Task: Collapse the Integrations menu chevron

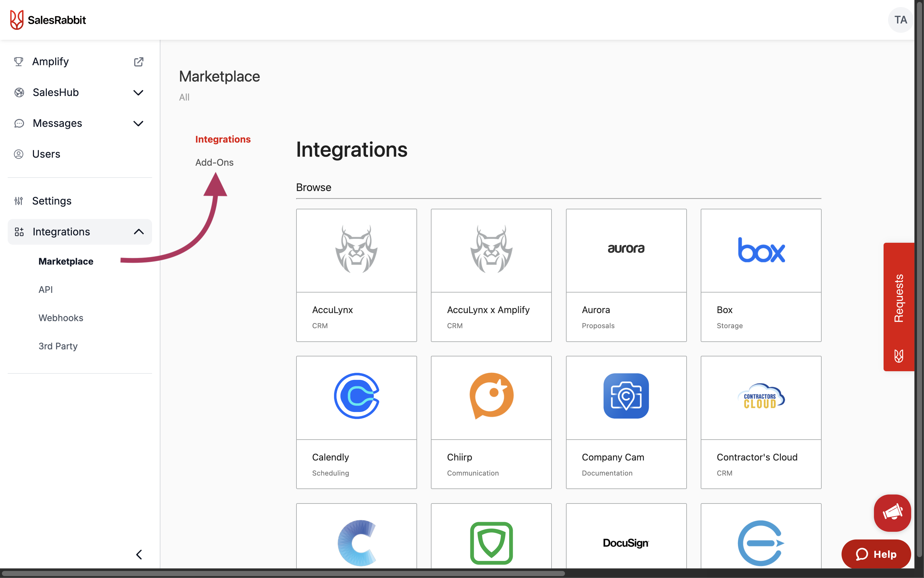Action: click(139, 232)
